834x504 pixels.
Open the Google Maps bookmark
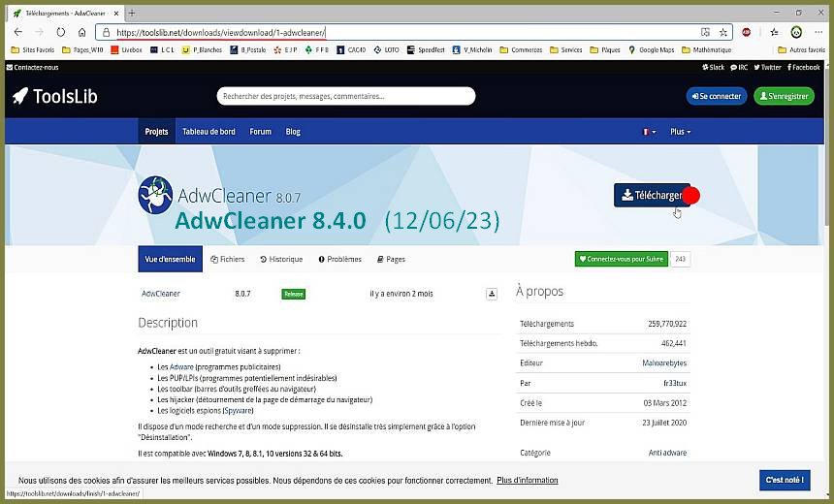651,49
